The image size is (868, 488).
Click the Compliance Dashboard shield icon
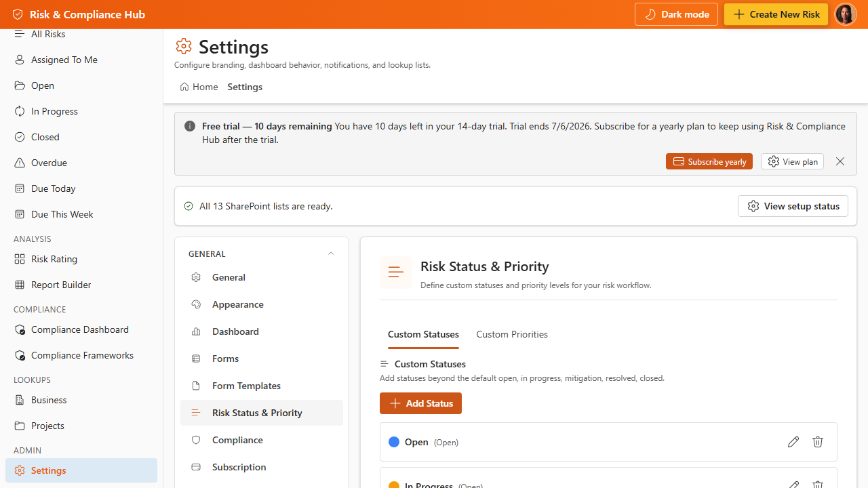[20, 329]
